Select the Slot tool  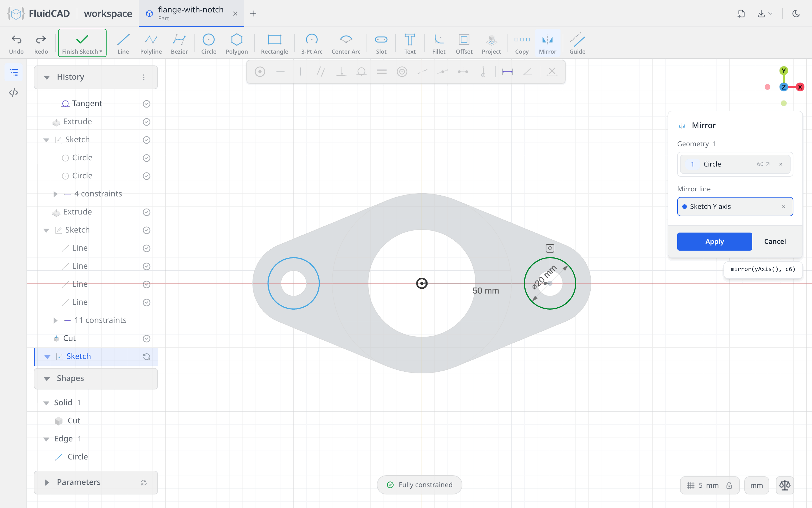[381, 44]
